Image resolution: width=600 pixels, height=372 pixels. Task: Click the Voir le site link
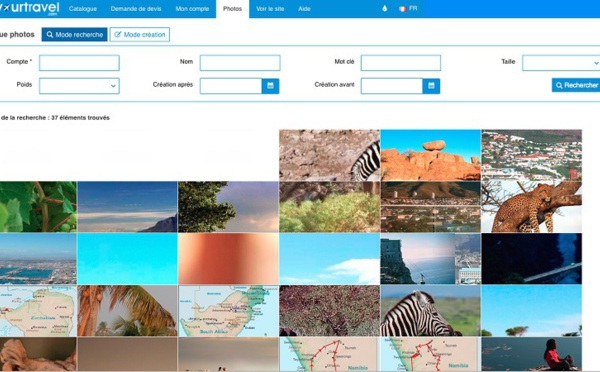pos(270,8)
